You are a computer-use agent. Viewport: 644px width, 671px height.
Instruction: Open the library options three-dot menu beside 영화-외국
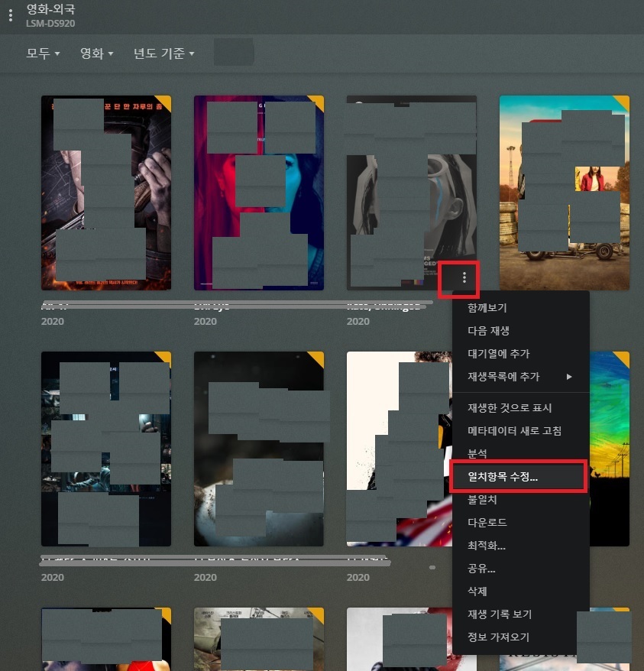(x=11, y=15)
